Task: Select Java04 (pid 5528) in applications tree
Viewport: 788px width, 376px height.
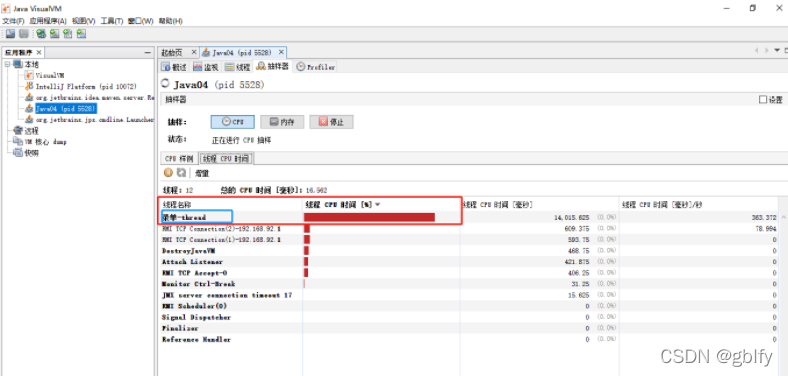Action: [x=66, y=108]
